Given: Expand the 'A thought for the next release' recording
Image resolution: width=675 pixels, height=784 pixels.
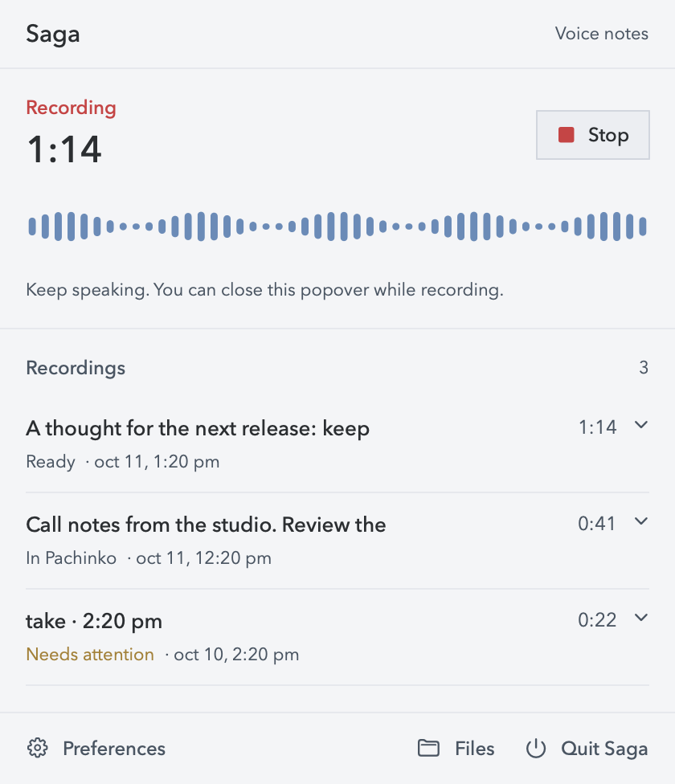Looking at the screenshot, I should (x=641, y=425).
